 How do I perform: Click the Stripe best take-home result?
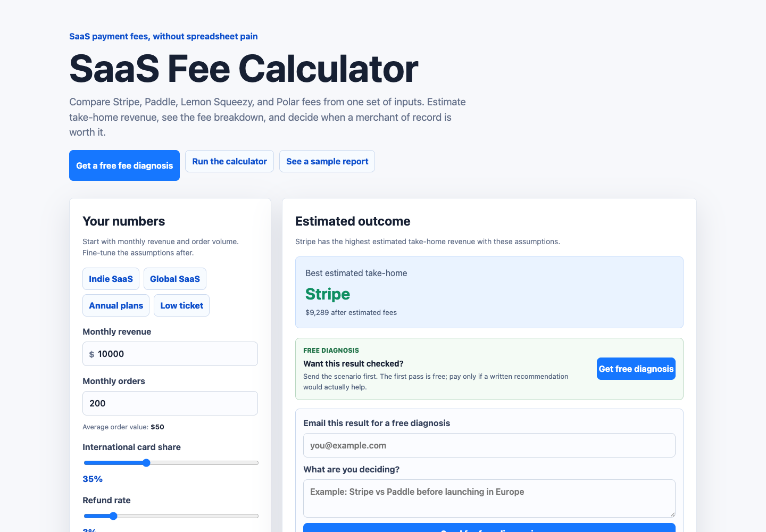[x=328, y=294]
